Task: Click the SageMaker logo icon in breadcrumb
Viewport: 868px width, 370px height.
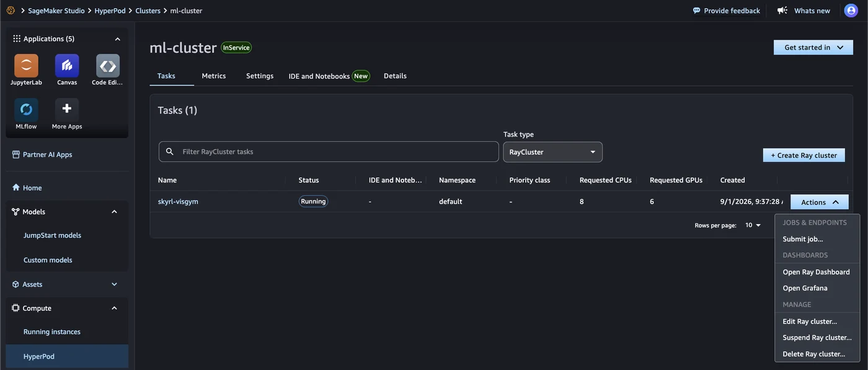Action: pyautogui.click(x=11, y=11)
